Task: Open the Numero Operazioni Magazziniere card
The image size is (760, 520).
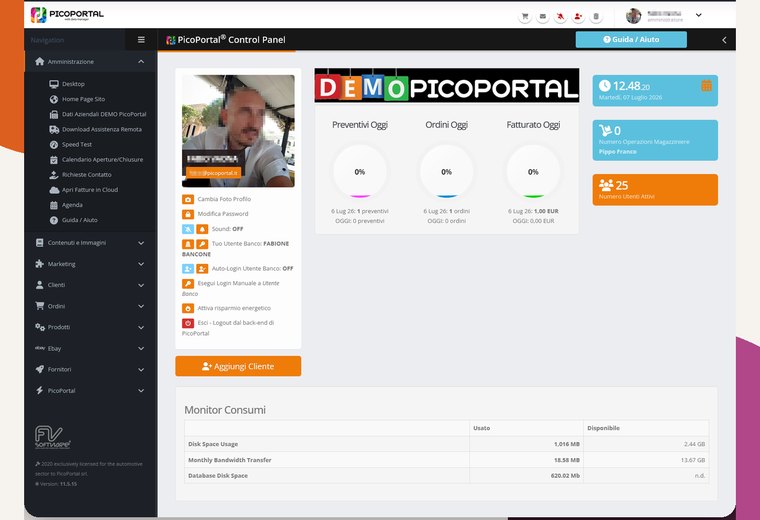Action: point(655,140)
